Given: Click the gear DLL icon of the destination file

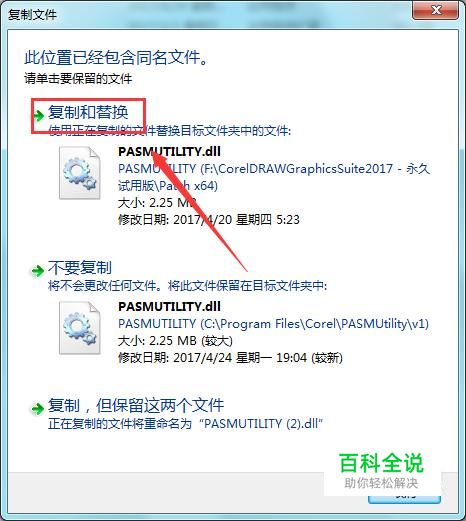Looking at the screenshot, I should [x=80, y=328].
